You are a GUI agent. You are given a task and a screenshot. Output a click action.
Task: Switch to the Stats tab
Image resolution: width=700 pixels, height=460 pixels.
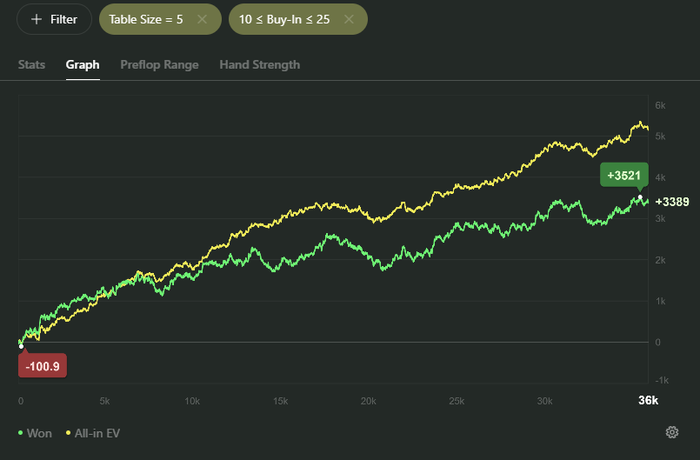tap(31, 65)
